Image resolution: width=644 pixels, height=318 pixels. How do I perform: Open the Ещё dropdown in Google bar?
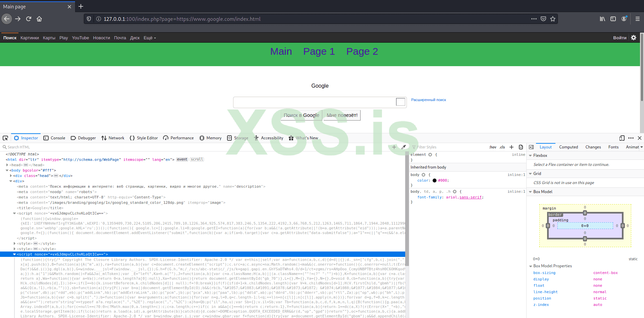point(150,38)
